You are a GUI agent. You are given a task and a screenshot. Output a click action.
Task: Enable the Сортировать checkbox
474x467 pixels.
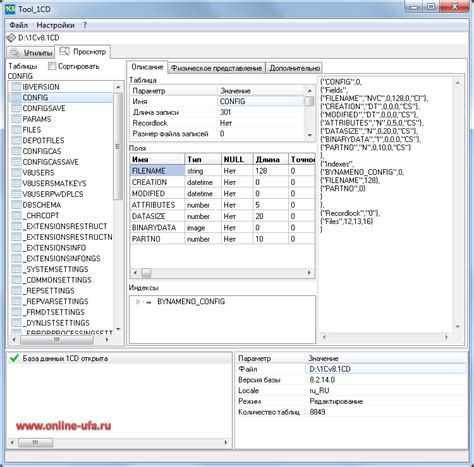(x=52, y=66)
